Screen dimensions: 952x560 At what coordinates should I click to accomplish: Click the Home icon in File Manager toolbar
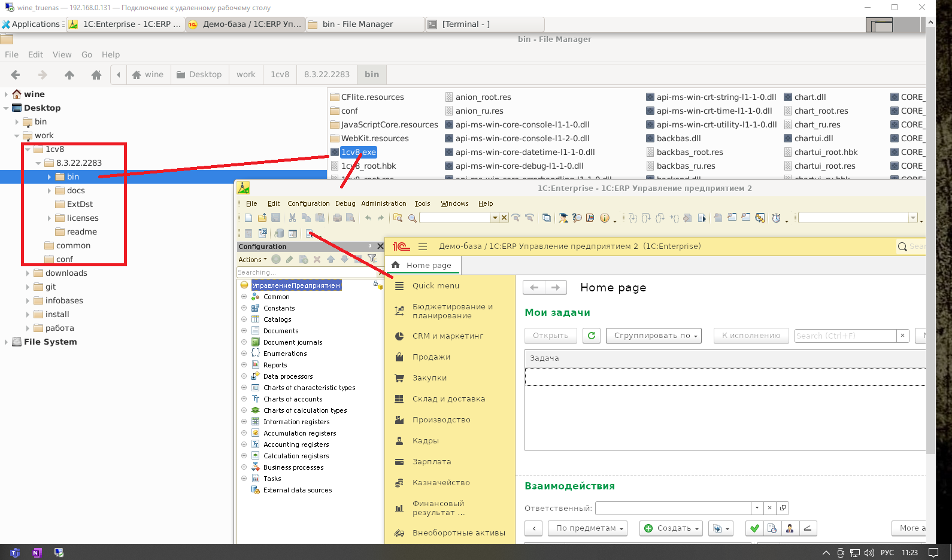[x=96, y=75]
